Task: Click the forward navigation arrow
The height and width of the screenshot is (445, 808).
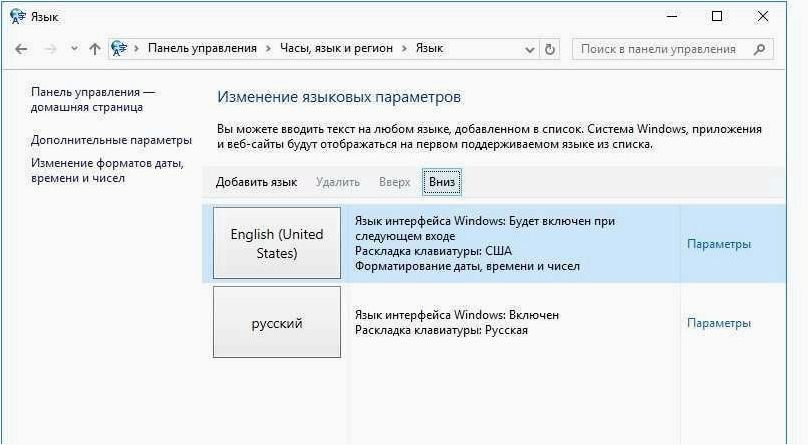Action: 50,49
